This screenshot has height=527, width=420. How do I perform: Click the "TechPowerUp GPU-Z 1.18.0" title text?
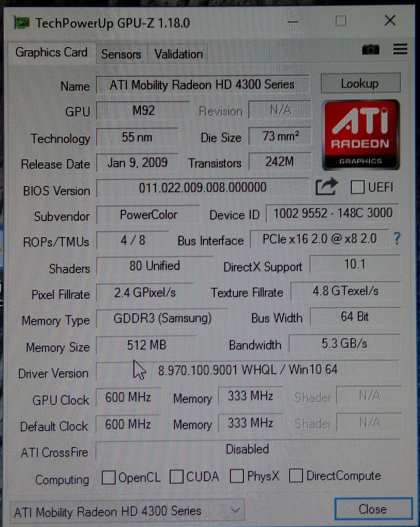pyautogui.click(x=113, y=23)
